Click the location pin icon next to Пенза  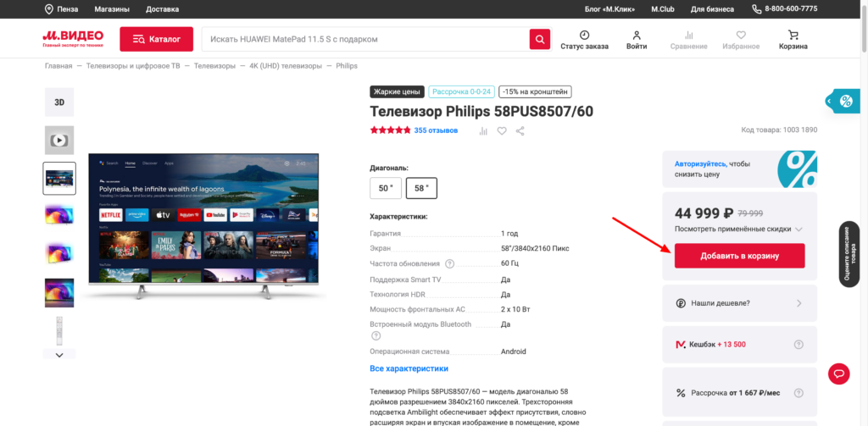coord(48,9)
